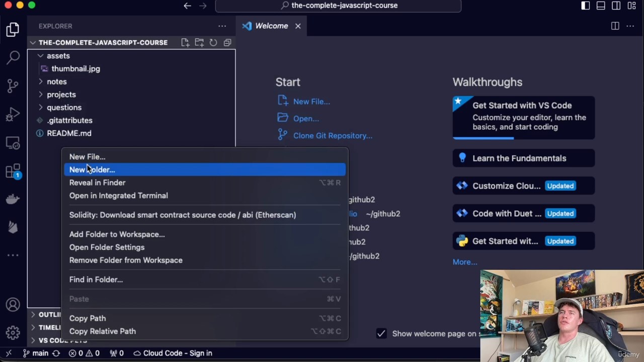Choose Copy Relative Path from context menu
The image size is (644, 362).
pos(205,331)
